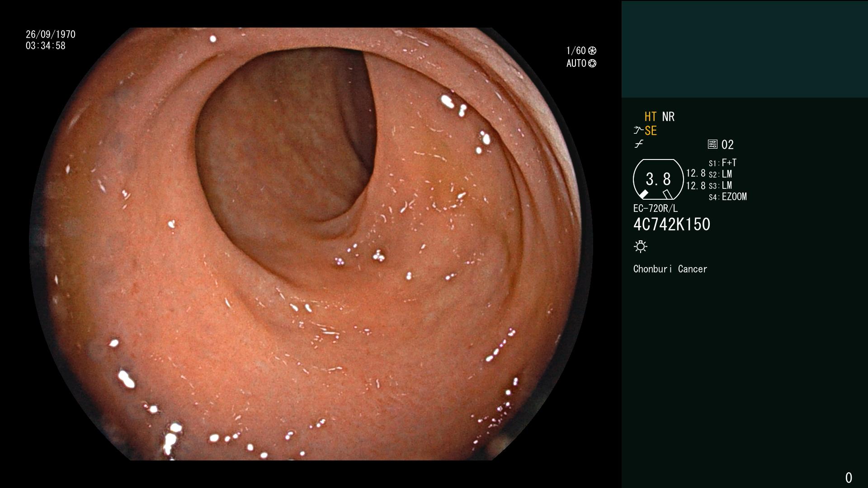Click the NR noise reduction label
Screen dimensions: 868x488
pyautogui.click(x=668, y=117)
